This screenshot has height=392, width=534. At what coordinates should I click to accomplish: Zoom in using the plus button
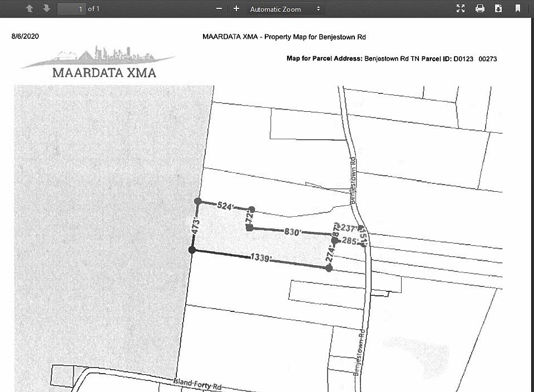[236, 9]
